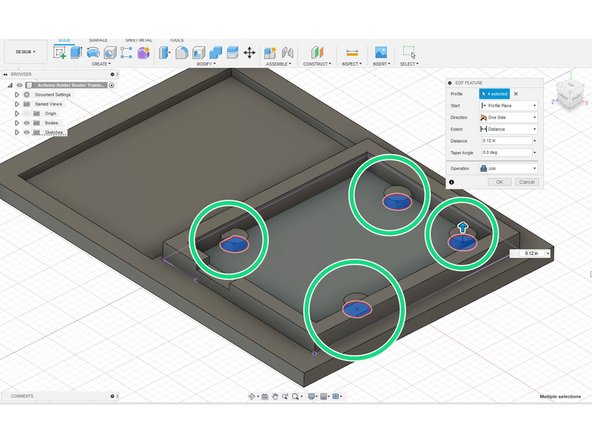Open the Viewports layout options
The height and width of the screenshot is (444, 592).
335,396
